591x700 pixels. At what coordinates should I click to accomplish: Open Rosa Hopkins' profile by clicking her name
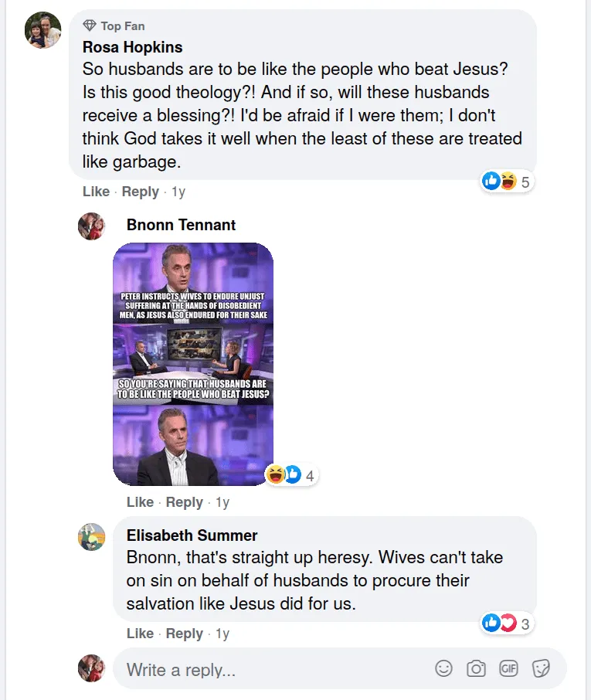131,47
